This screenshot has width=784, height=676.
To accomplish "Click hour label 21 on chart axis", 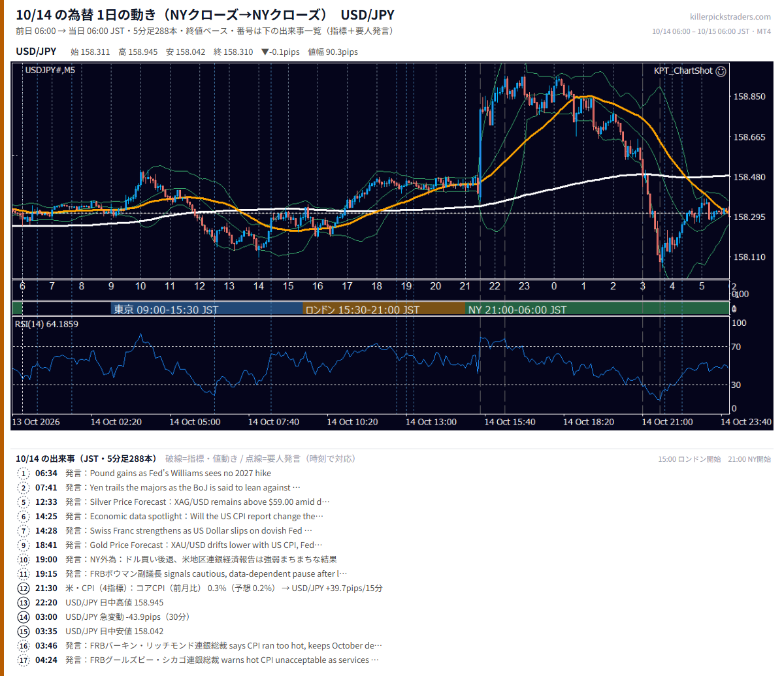I will (465, 286).
